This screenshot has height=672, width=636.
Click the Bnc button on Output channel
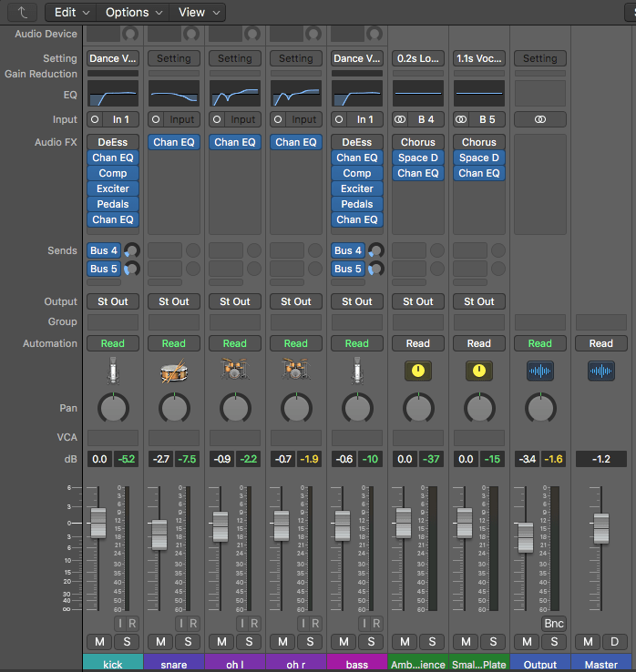pyautogui.click(x=553, y=623)
